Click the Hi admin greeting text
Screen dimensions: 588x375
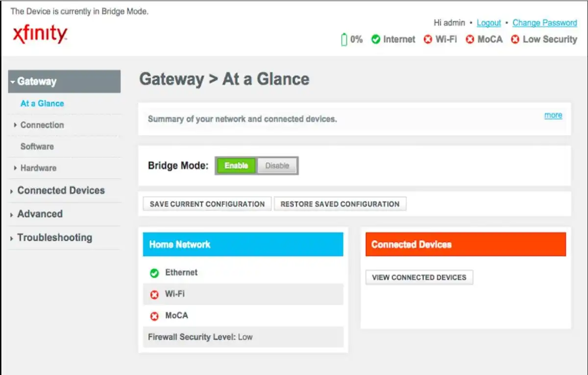click(x=449, y=23)
